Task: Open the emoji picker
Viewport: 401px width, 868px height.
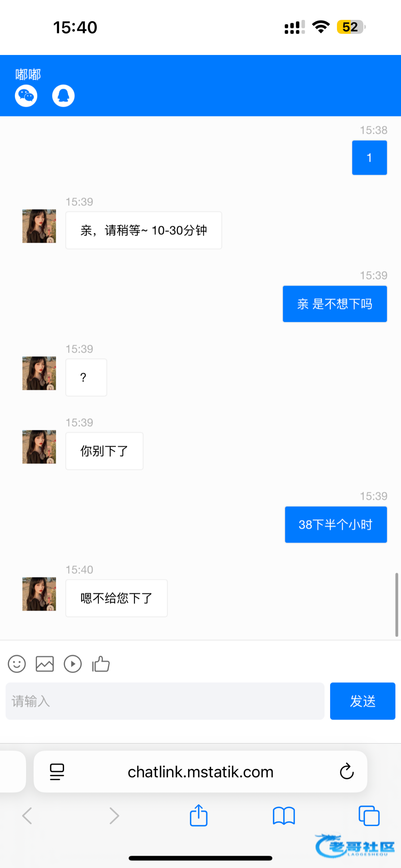Action: pos(17,664)
